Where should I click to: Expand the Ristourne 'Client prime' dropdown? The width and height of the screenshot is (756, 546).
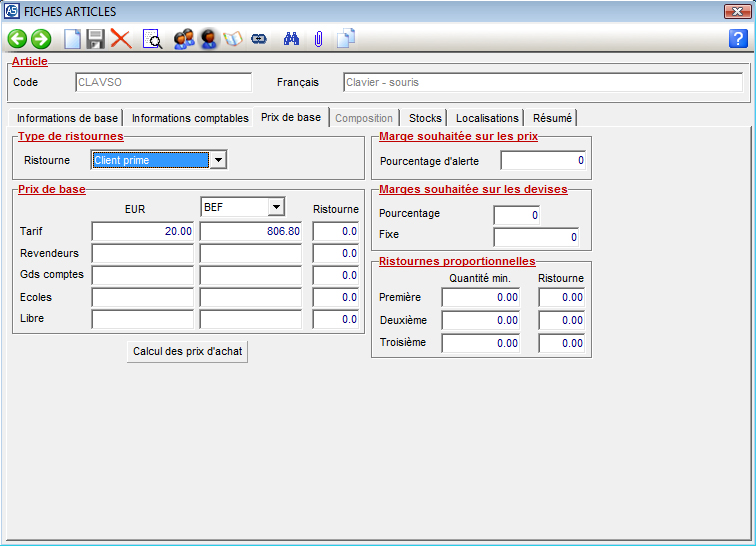coord(218,160)
